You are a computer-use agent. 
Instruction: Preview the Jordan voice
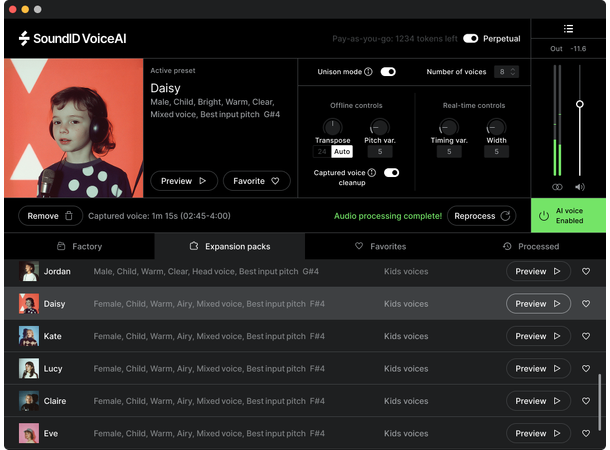(538, 271)
